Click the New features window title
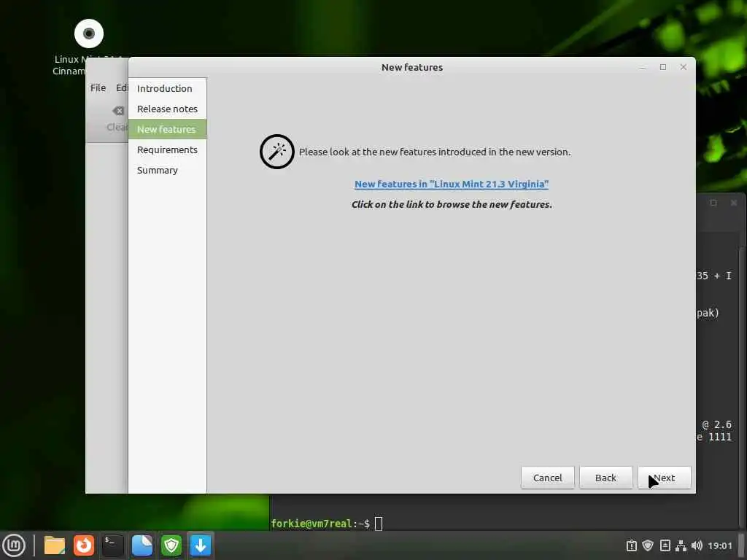Viewport: 747px width, 560px height. point(412,68)
